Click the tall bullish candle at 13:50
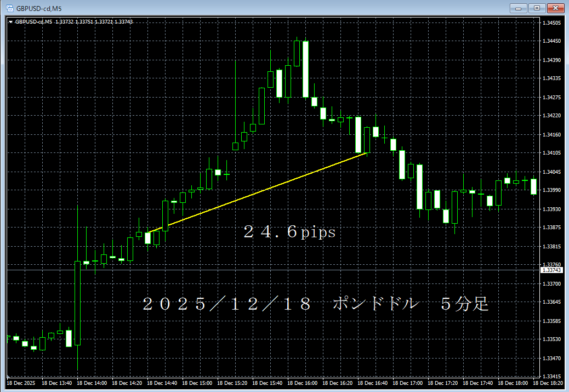The width and height of the screenshot is (569, 392). click(78, 303)
